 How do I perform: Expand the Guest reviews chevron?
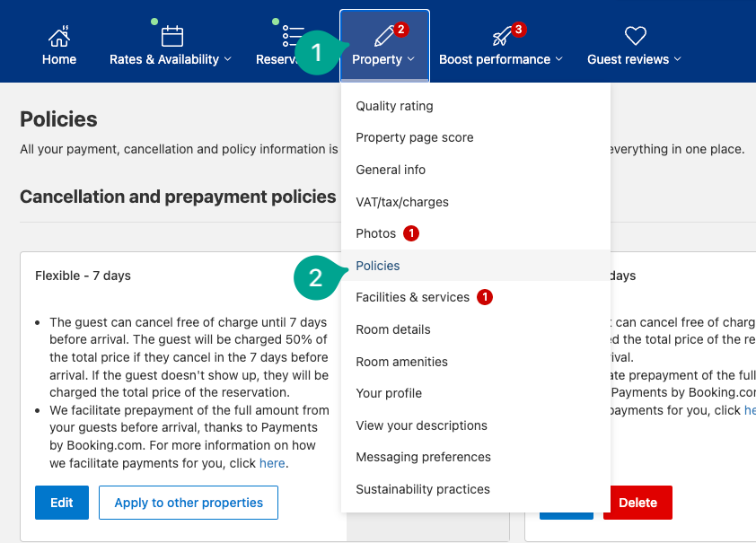click(x=678, y=59)
